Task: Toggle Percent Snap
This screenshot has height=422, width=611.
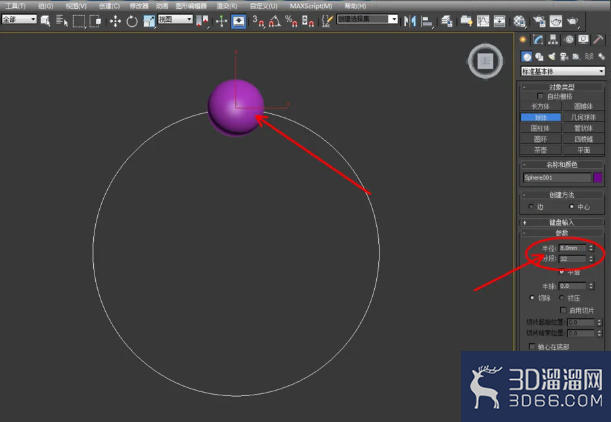Action: pyautogui.click(x=291, y=21)
